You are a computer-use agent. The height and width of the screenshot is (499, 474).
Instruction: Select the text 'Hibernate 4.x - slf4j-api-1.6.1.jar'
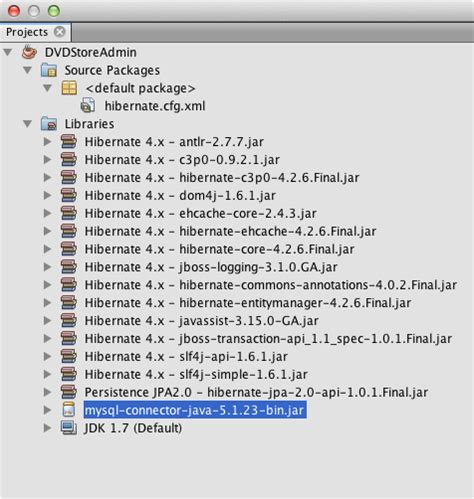coord(186,357)
